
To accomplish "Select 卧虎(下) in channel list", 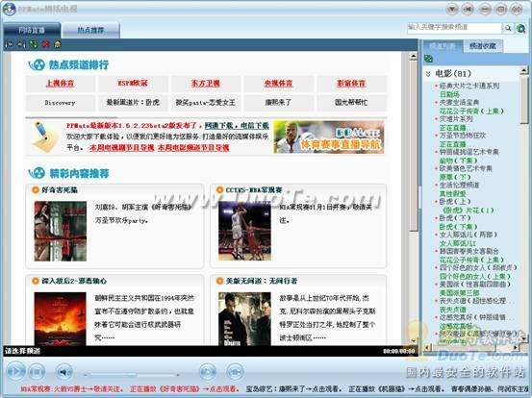I will click(x=455, y=218).
